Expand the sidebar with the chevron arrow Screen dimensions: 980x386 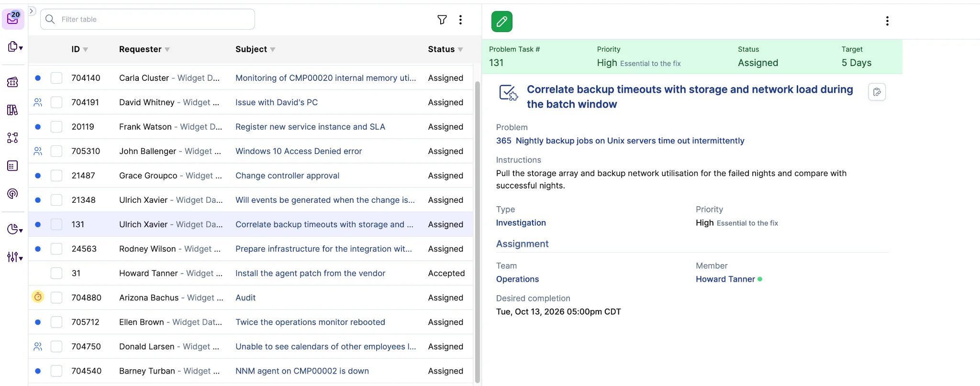coord(32,11)
